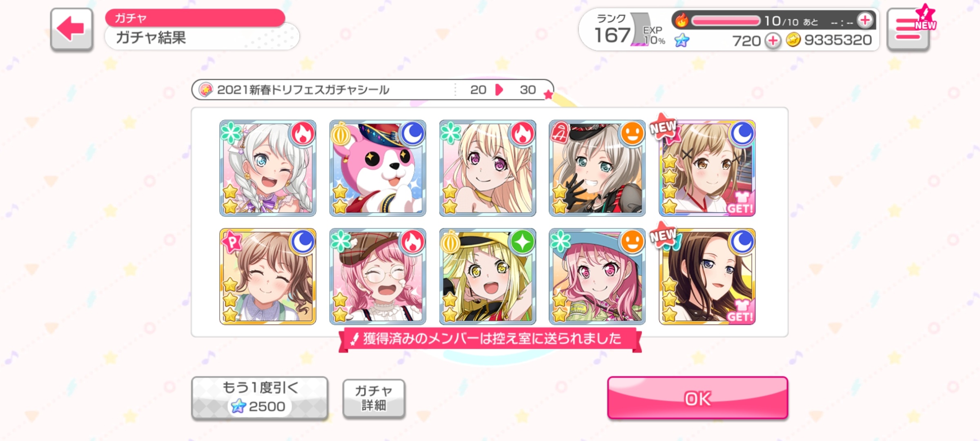Viewport: 980px width, 441px height.
Task: Open the hamburger menu marked NEW
Action: pyautogui.click(x=909, y=29)
